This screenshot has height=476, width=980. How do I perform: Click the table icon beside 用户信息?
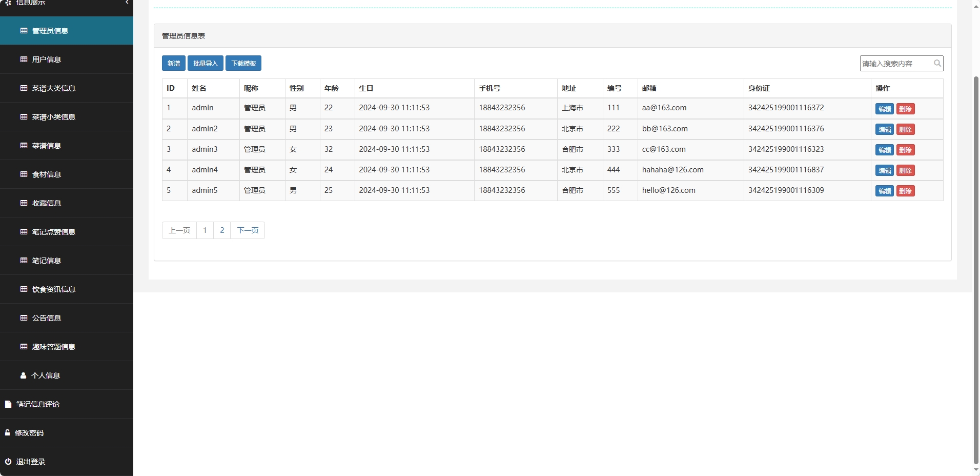tap(24, 60)
